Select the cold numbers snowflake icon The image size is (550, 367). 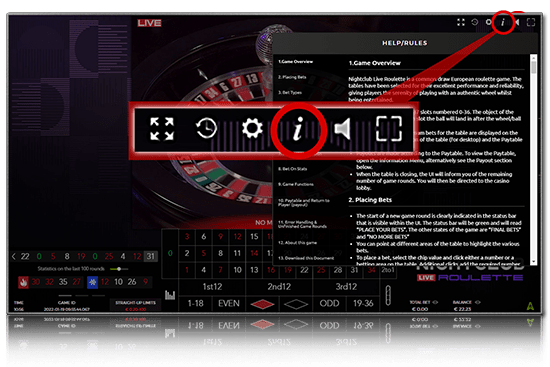click(92, 282)
